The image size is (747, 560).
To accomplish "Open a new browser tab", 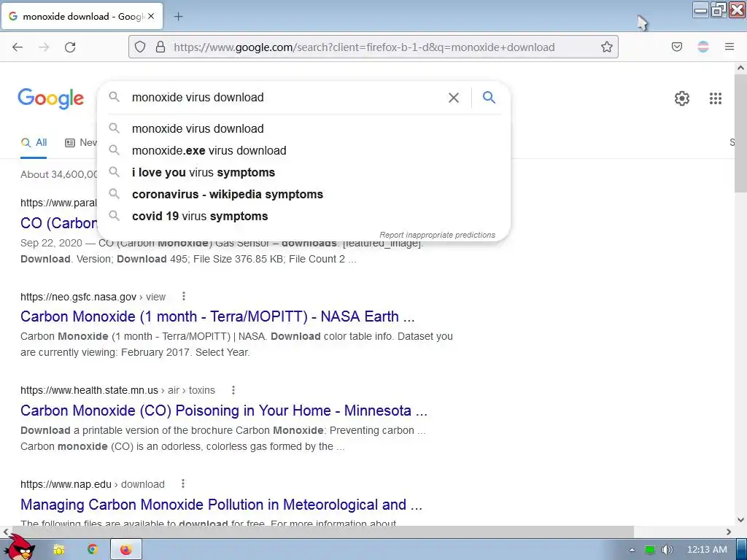I will 178,17.
